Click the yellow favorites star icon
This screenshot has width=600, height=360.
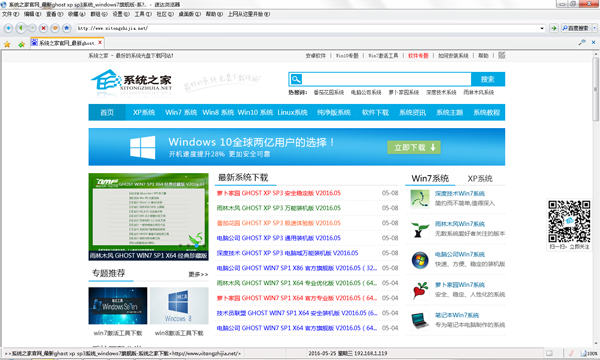tap(7, 44)
